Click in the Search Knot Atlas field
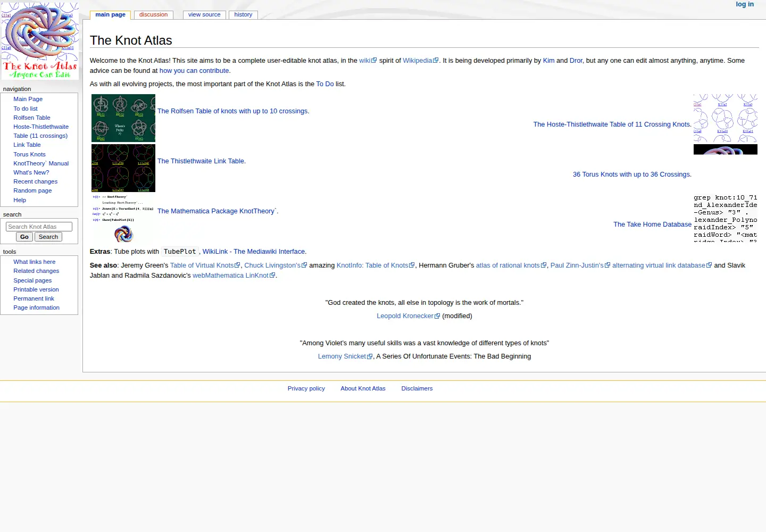The height and width of the screenshot is (532, 766). pos(39,227)
